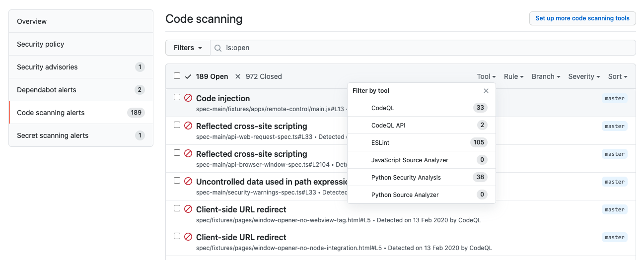Image resolution: width=644 pixels, height=260 pixels.
Task: Filter by JavaScript Source Analyzer
Action: click(422, 160)
